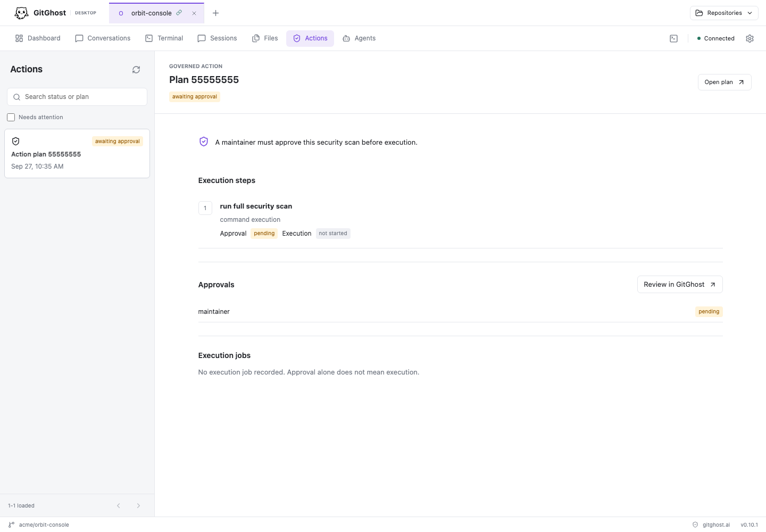The height and width of the screenshot is (532, 766).
Task: Click the maintainer approver row
Action: coord(461,312)
